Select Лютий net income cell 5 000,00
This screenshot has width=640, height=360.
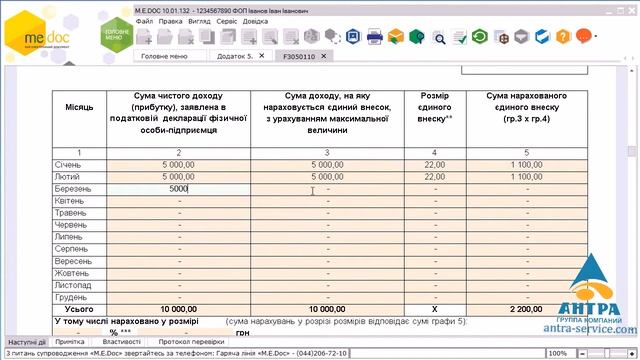(178, 177)
